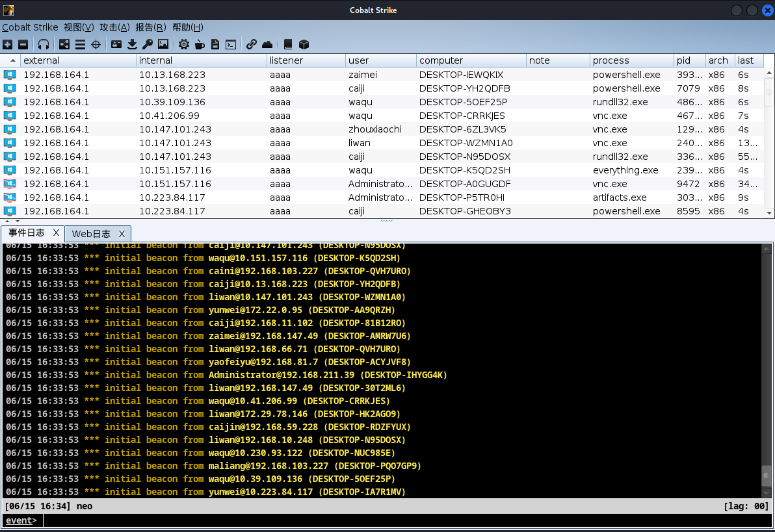The image size is (775, 532).
Task: Click the chain link host file icon
Action: tap(251, 44)
